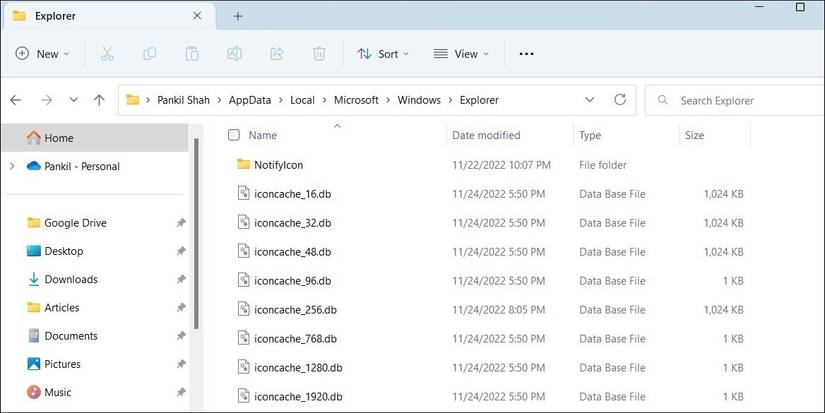Select the iconcache_256.db file
Viewport: 825px width, 413px height.
click(295, 310)
